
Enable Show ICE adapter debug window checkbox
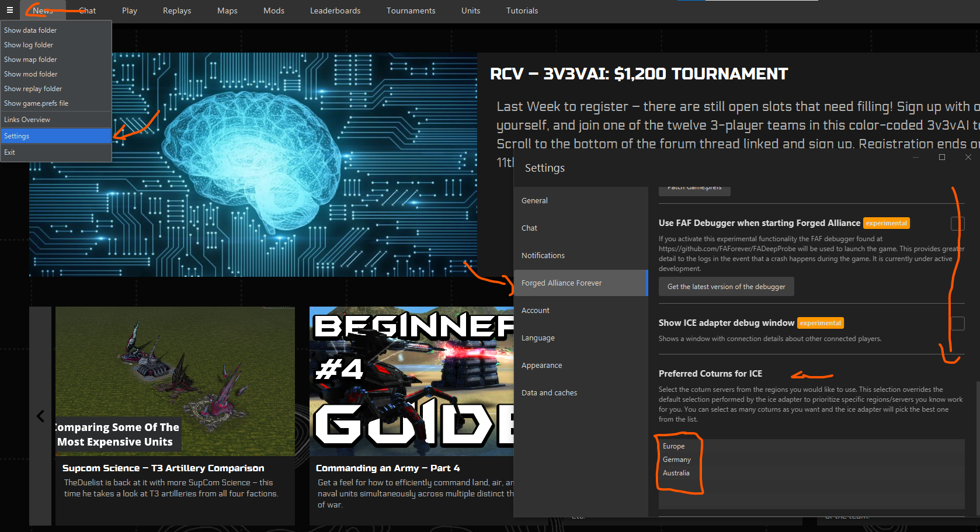click(957, 324)
